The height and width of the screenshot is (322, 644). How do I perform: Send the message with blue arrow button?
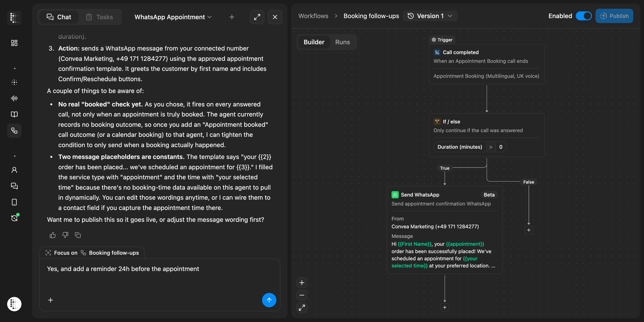click(269, 300)
